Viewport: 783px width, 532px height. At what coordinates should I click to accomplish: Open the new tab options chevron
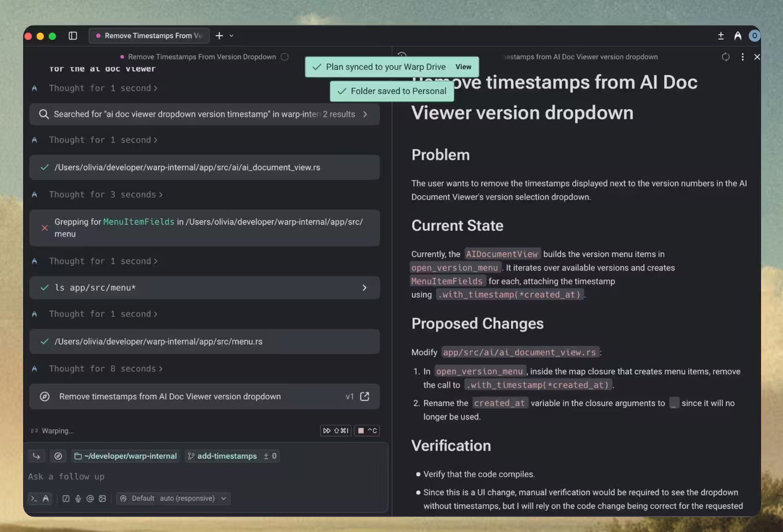point(232,36)
